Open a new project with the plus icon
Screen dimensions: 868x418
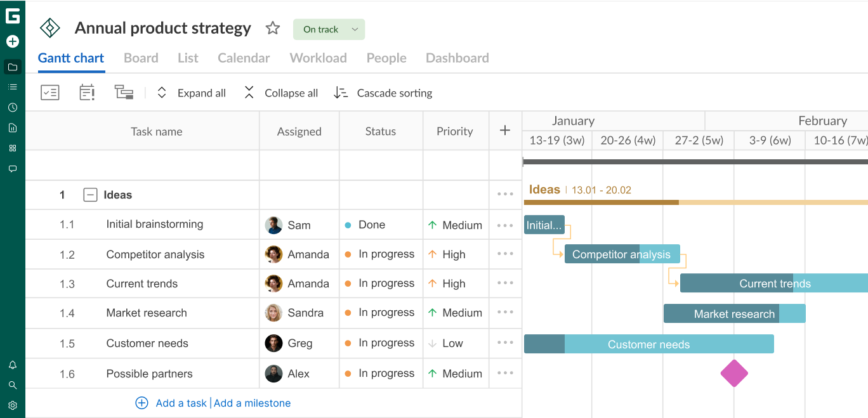tap(12, 42)
